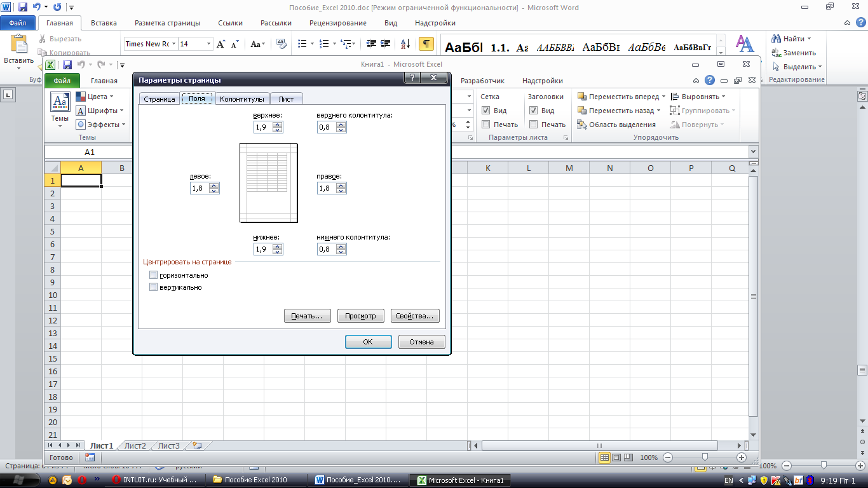Click the next sheet navigation arrow
Viewport: 868px width, 488px height.
pyautogui.click(x=69, y=446)
